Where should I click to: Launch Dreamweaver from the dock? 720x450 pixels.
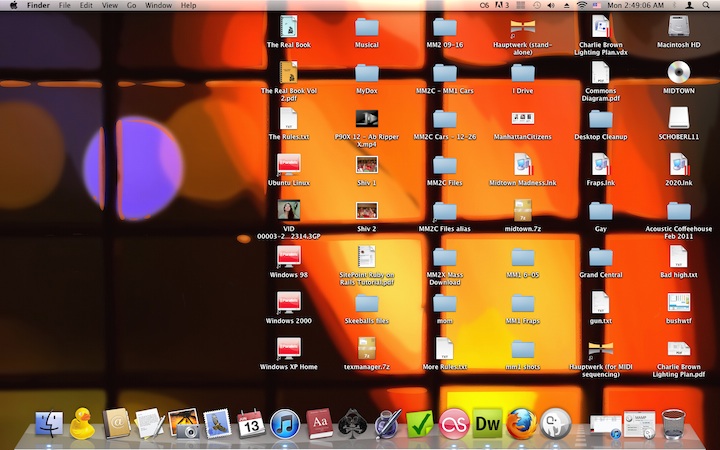(487, 424)
